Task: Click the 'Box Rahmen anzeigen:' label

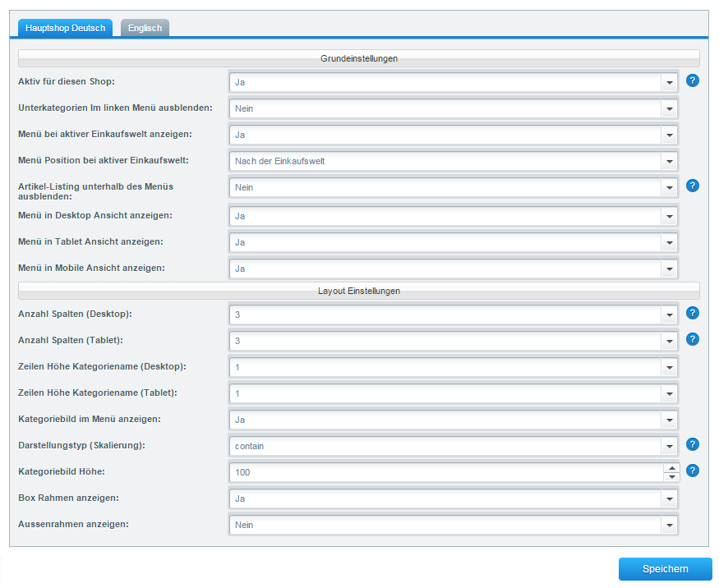Action: pos(68,498)
